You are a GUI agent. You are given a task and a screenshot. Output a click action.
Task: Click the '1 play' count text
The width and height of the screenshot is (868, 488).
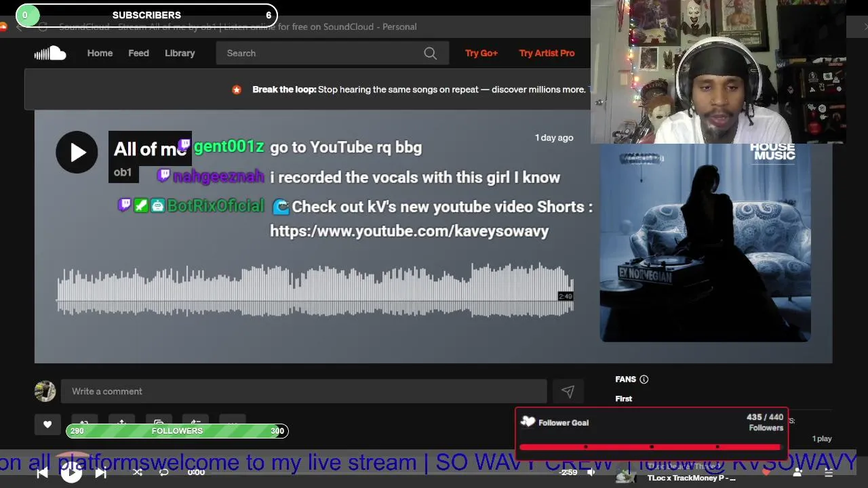[822, 439]
